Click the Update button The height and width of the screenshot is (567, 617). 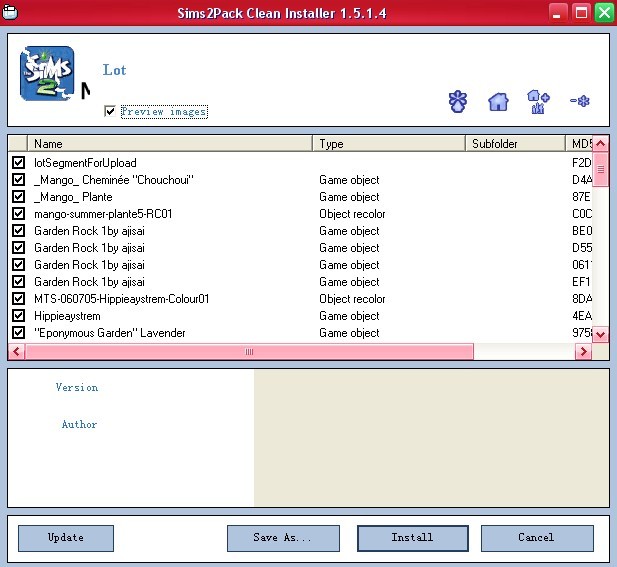(66, 538)
